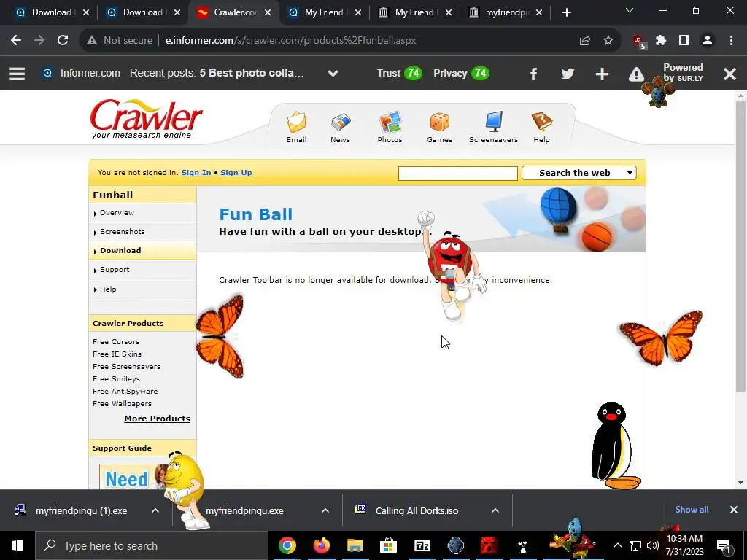
Task: Click into the Crawler search input field
Action: tap(458, 174)
